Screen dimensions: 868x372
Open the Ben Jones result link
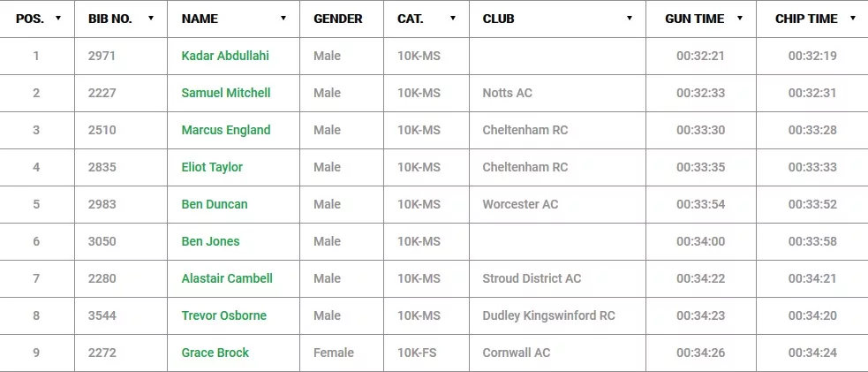click(x=210, y=241)
